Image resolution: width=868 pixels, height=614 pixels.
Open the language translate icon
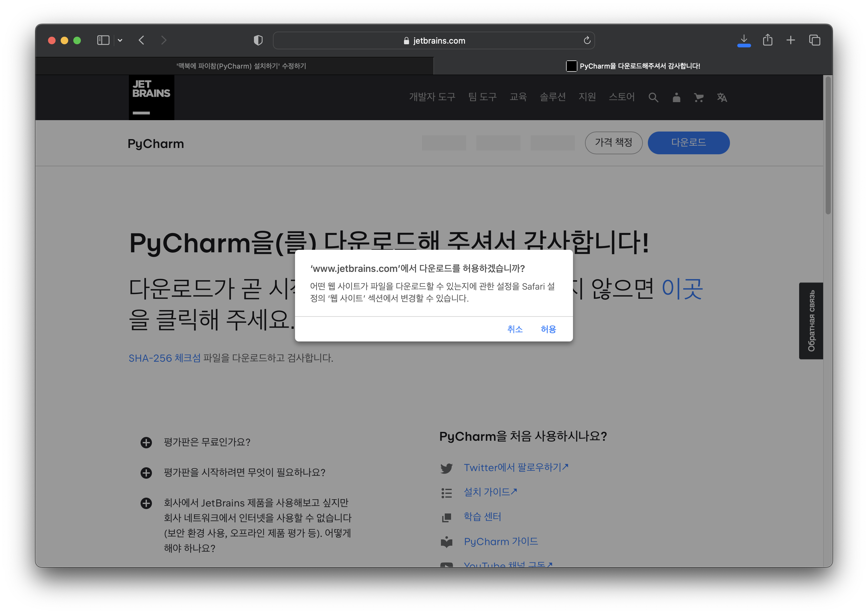pos(722,98)
